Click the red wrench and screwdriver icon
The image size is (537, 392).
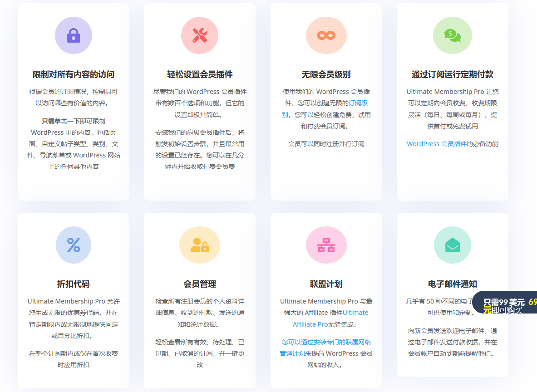(x=200, y=35)
